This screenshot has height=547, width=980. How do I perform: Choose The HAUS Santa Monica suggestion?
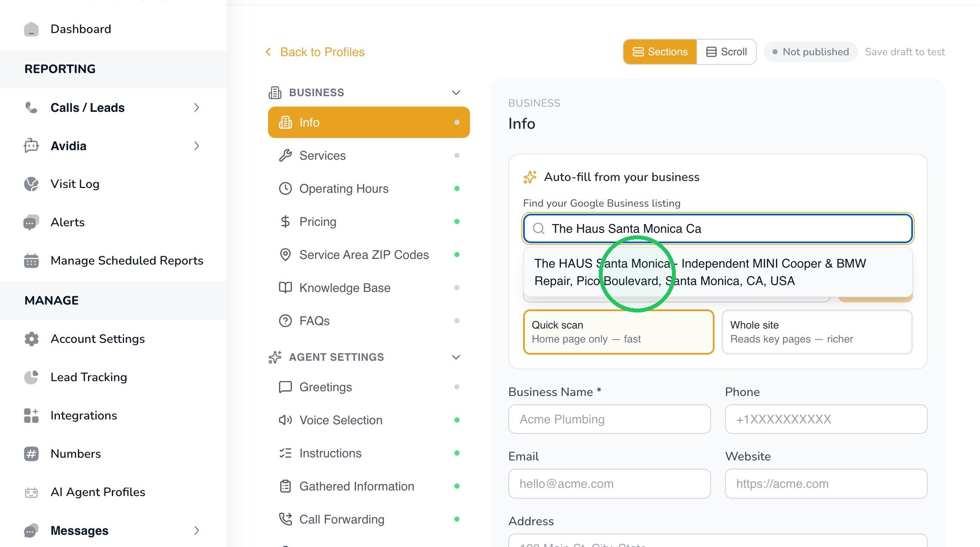pos(718,272)
